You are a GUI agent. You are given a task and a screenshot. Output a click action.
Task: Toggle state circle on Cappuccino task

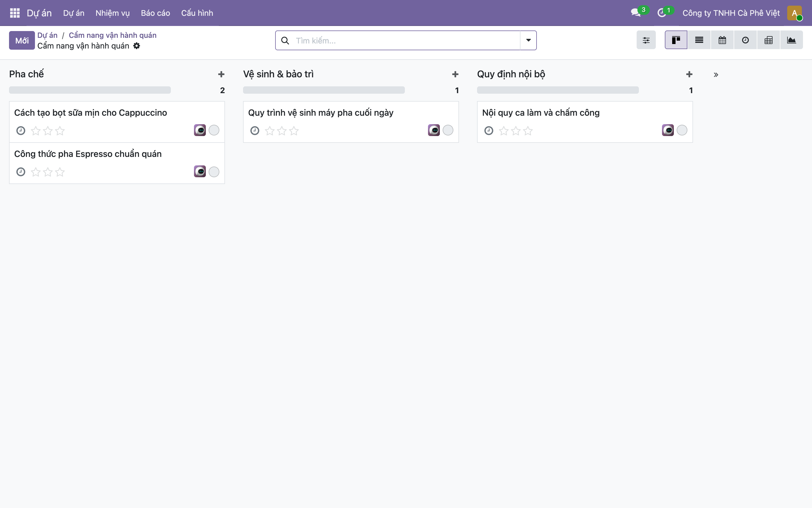[x=214, y=130]
